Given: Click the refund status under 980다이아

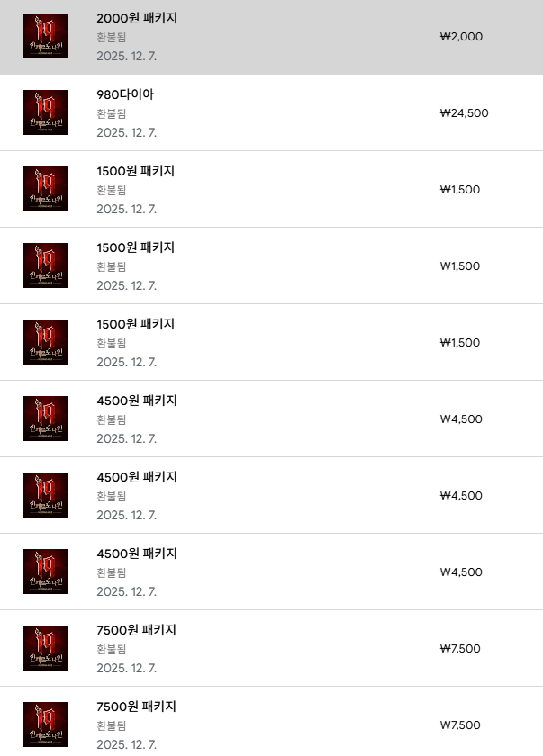Looking at the screenshot, I should pos(111,114).
